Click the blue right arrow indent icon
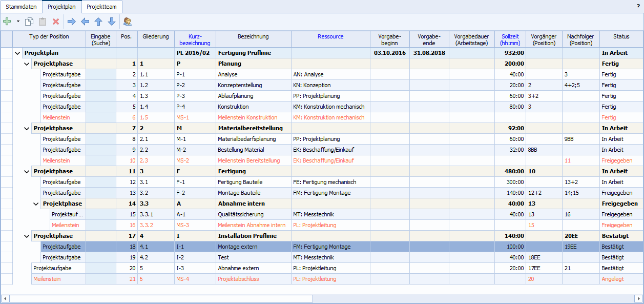644x304 pixels. (72, 22)
